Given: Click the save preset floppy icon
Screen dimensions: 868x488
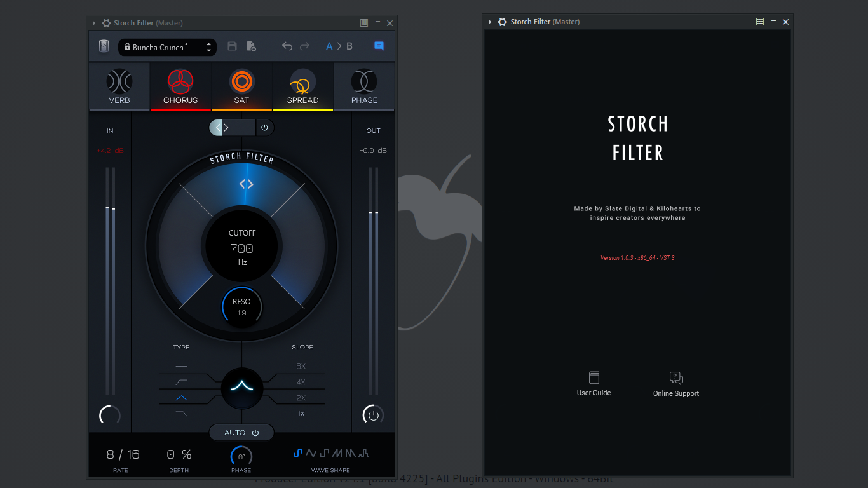Looking at the screenshot, I should (x=232, y=46).
